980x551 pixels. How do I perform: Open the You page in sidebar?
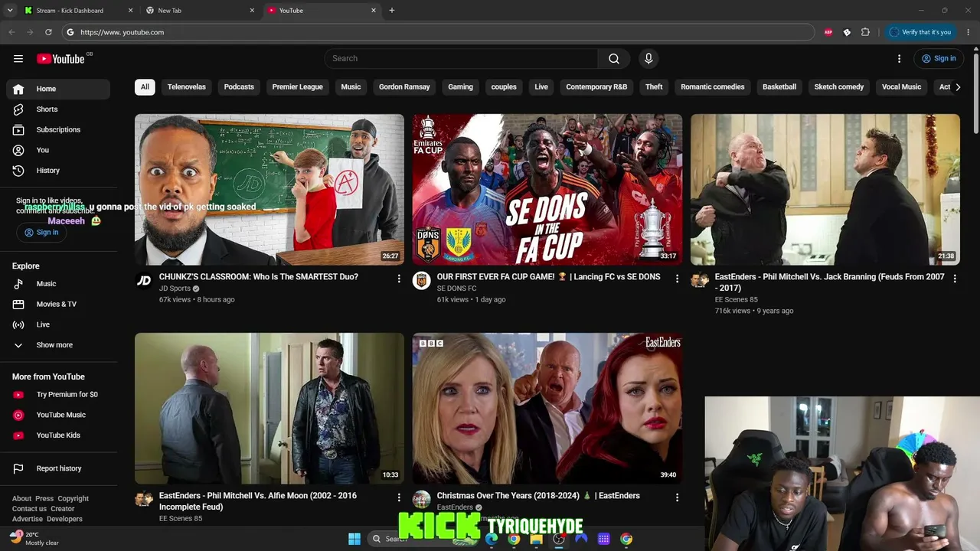58,150
